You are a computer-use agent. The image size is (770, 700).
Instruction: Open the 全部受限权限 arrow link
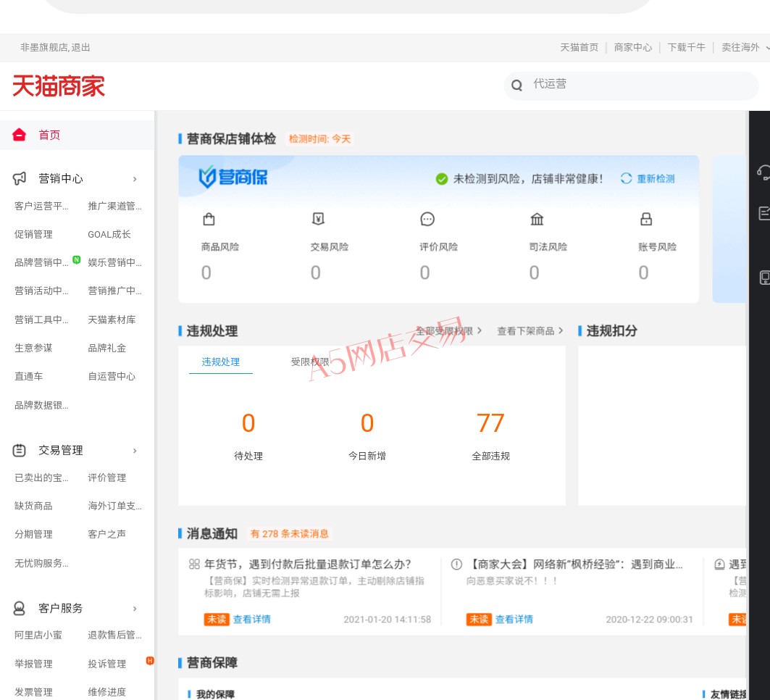point(449,330)
